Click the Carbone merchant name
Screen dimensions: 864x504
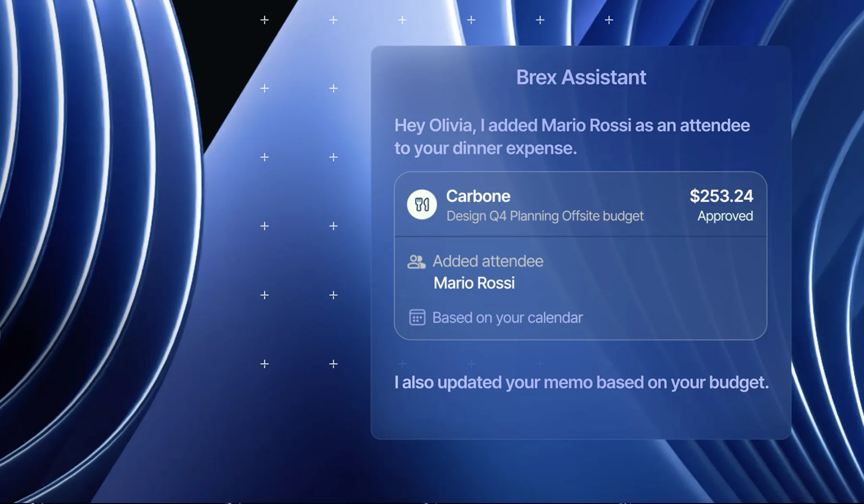[x=478, y=196]
